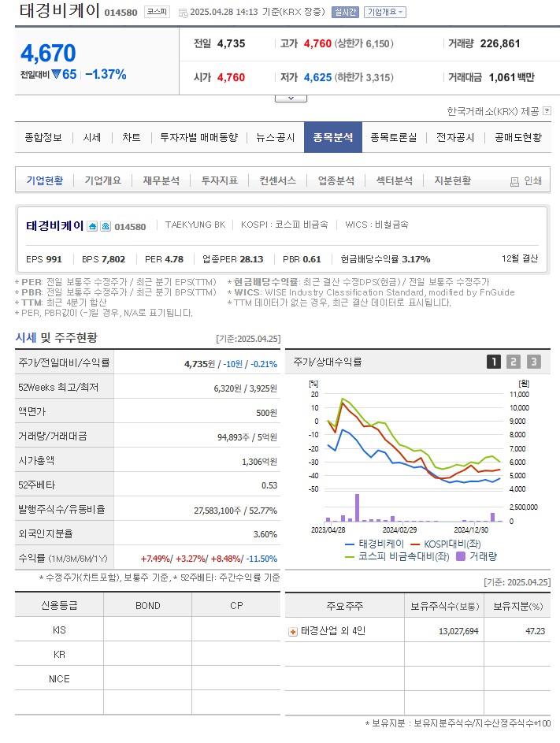Select the 섹터분석 sub-tab
The height and width of the screenshot is (743, 560).
click(x=394, y=180)
